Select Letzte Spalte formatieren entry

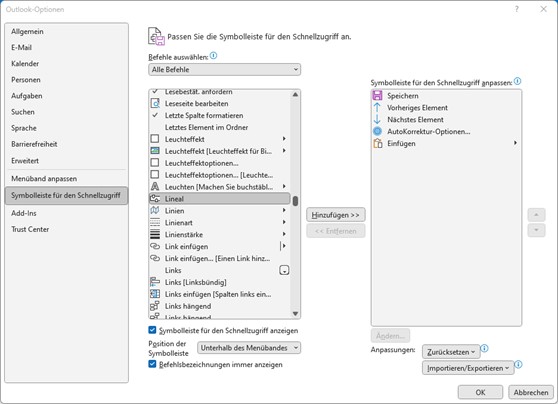(219, 115)
